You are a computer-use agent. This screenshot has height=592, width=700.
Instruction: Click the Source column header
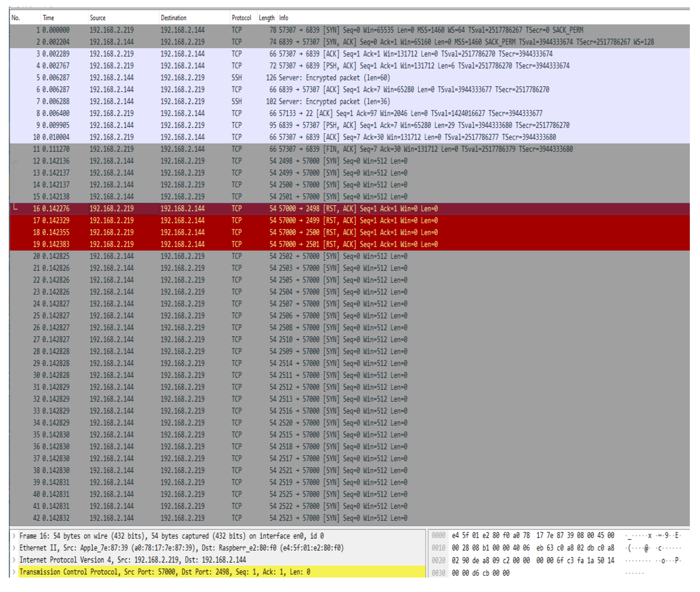98,18
